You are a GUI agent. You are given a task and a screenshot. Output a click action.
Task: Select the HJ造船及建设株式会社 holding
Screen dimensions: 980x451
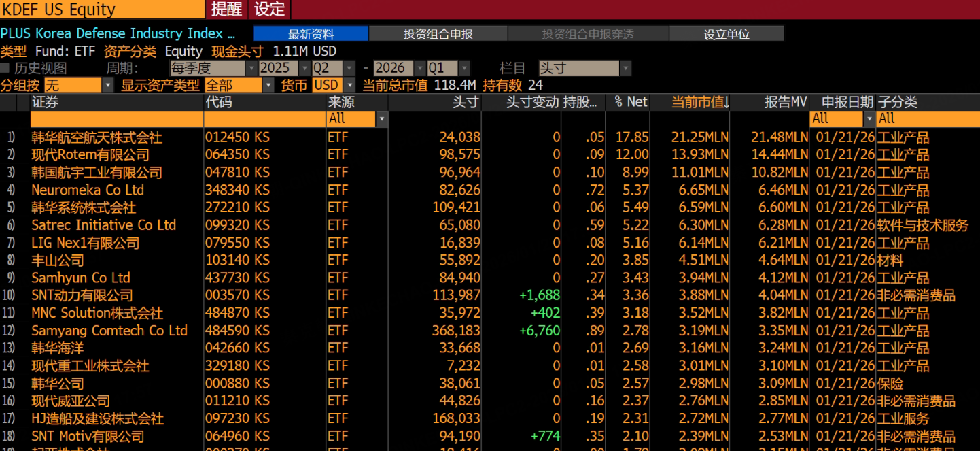coord(97,418)
